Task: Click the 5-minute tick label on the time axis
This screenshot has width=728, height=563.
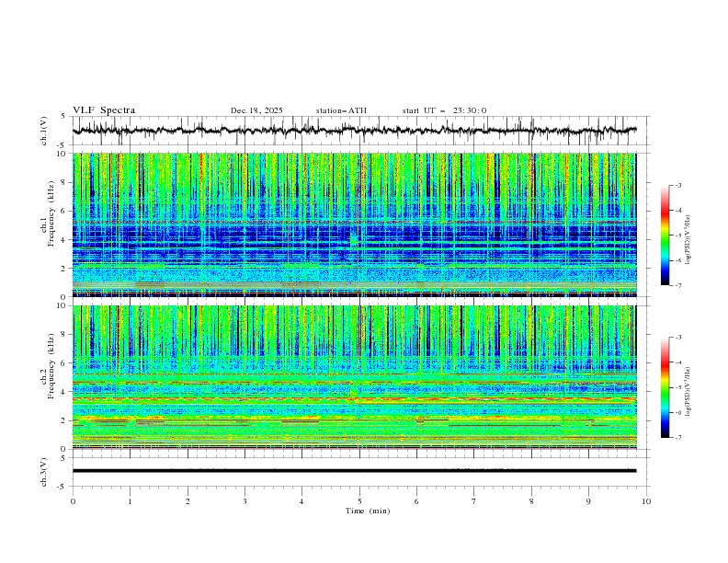Action: click(x=359, y=500)
